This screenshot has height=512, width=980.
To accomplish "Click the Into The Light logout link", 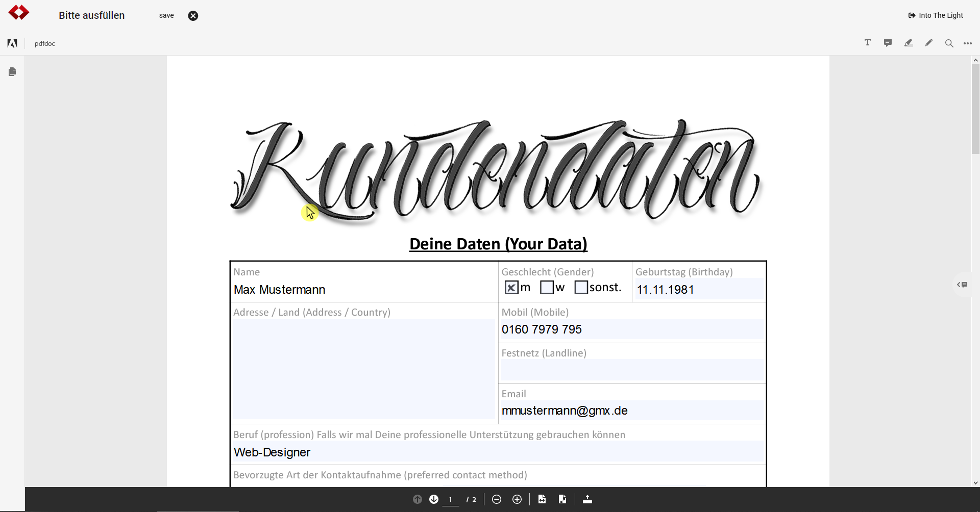I will (936, 15).
